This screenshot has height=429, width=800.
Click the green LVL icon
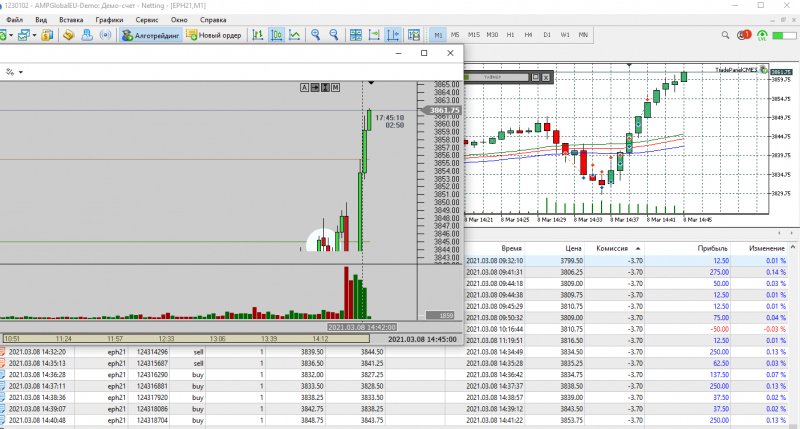[762, 36]
